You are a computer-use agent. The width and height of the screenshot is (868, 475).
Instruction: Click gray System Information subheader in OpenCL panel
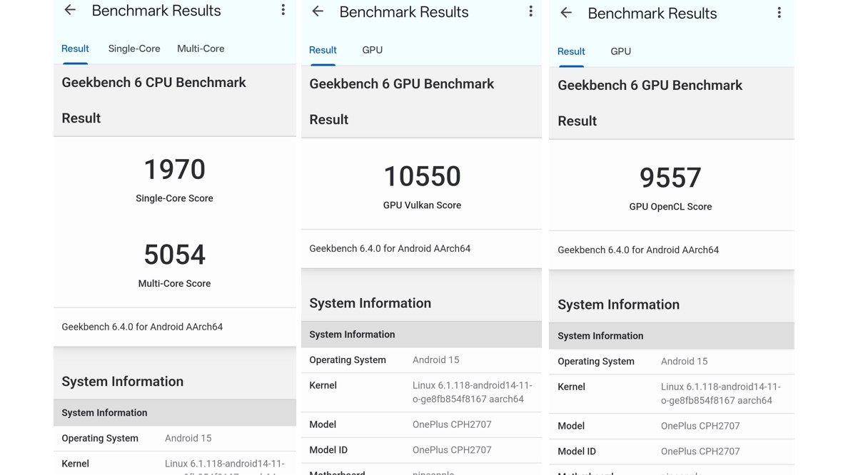[x=671, y=336]
